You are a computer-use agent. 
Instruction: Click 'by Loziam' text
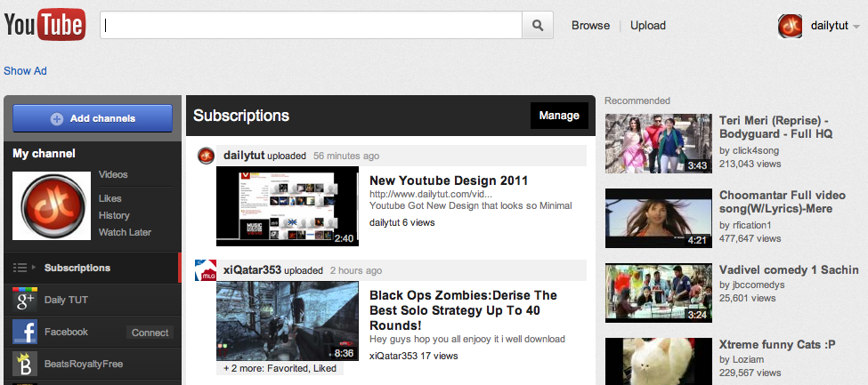(x=742, y=359)
